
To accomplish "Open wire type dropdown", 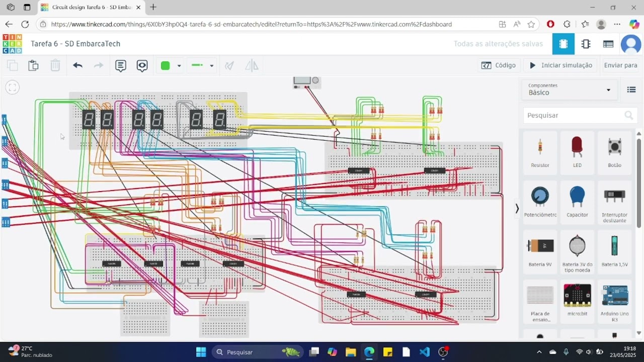I will click(x=202, y=65).
